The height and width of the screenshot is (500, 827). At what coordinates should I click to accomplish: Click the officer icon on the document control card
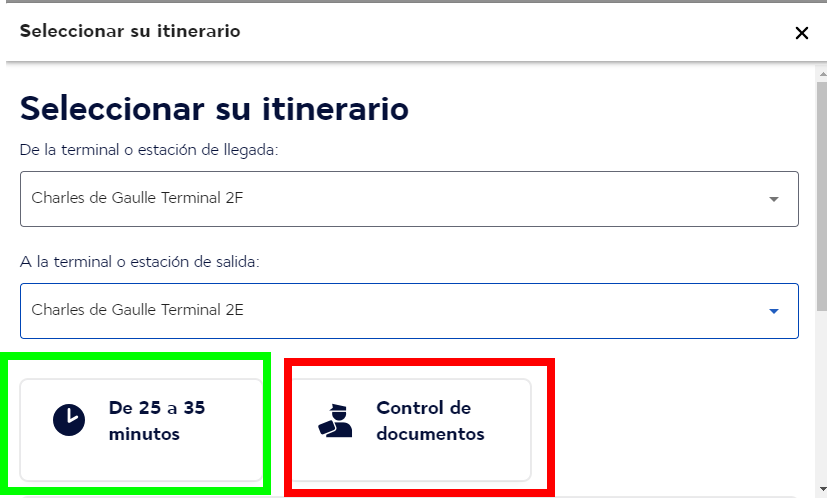pos(335,420)
